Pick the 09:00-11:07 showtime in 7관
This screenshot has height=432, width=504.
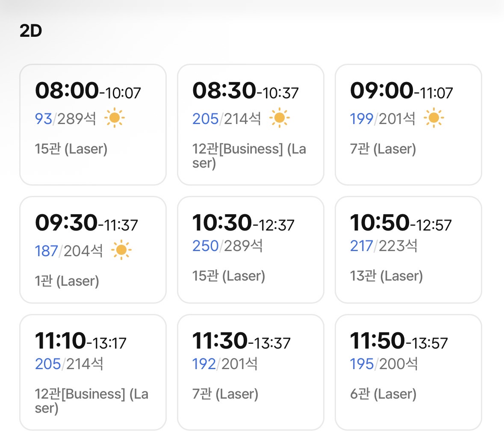408,124
